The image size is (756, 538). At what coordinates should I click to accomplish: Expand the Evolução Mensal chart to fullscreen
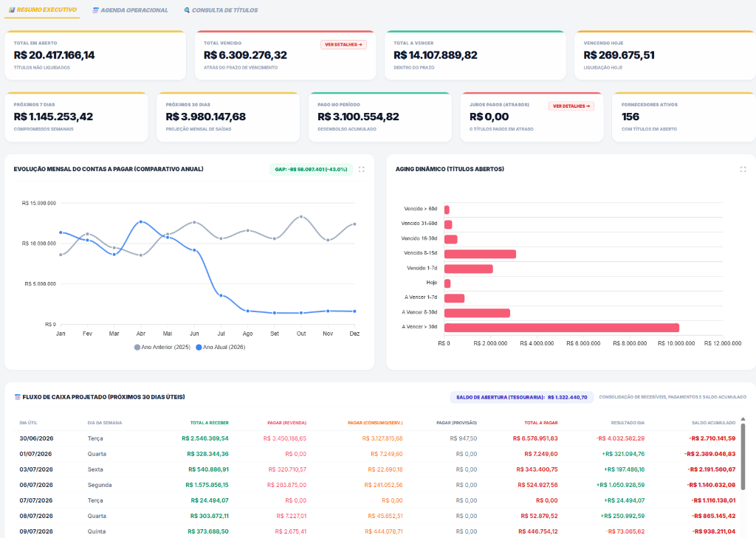coord(362,169)
